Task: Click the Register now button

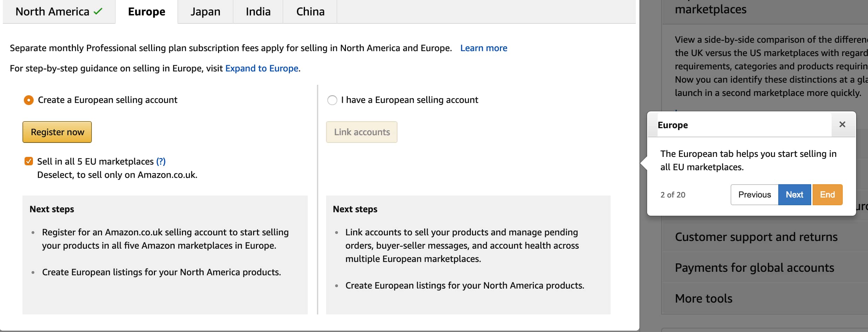Action: [57, 132]
